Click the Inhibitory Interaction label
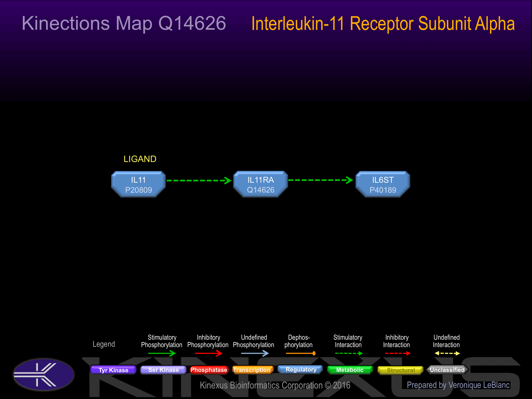The height and width of the screenshot is (399, 532). pos(397,341)
